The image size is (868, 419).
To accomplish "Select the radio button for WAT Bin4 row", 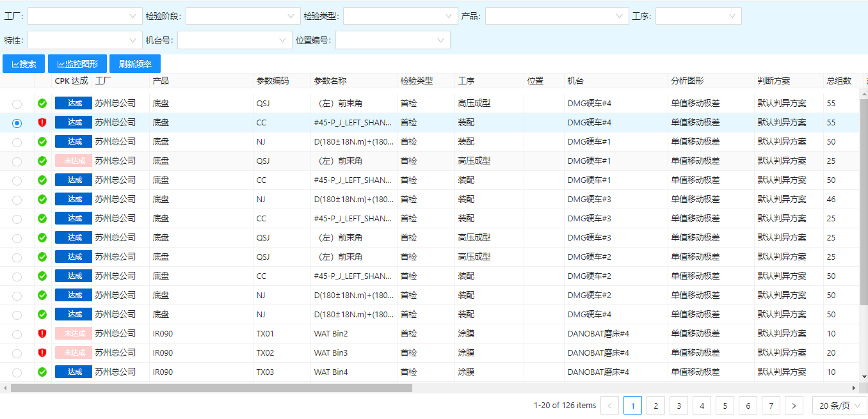I will tap(17, 372).
